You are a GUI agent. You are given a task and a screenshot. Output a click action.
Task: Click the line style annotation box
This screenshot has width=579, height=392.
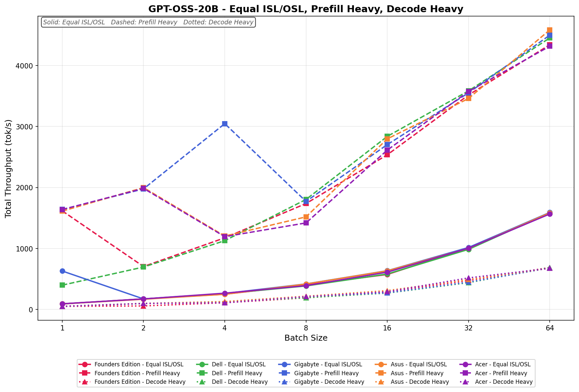pyautogui.click(x=148, y=22)
